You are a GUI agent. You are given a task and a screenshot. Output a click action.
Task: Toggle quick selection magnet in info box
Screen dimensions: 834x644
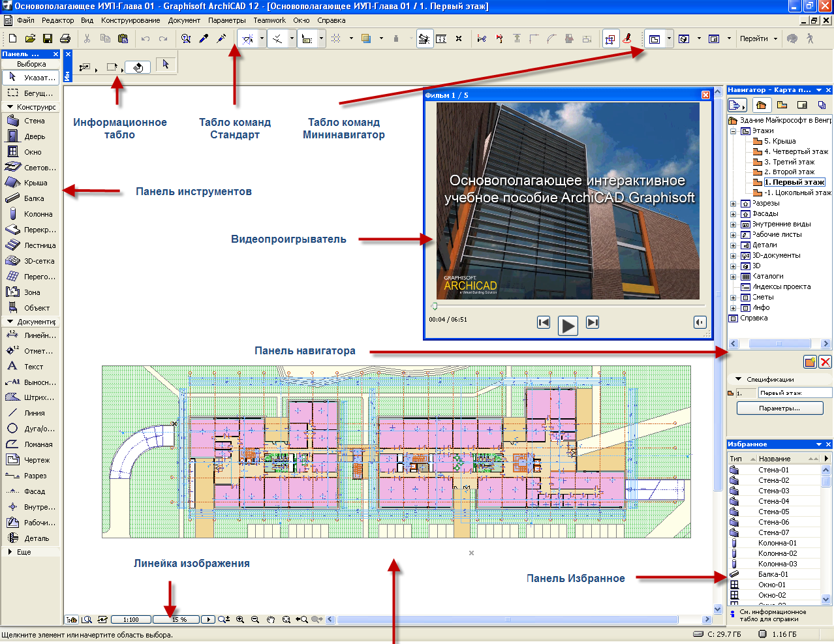138,67
